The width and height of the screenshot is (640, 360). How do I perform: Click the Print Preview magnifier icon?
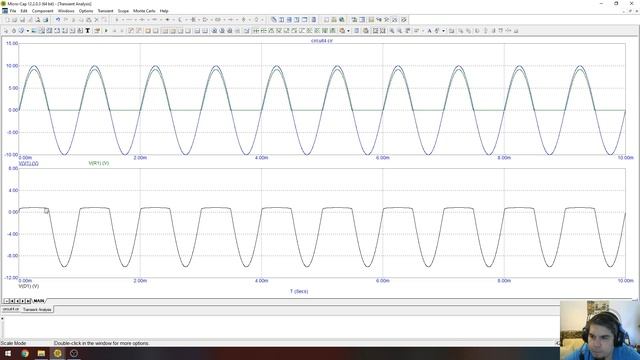pos(38,20)
